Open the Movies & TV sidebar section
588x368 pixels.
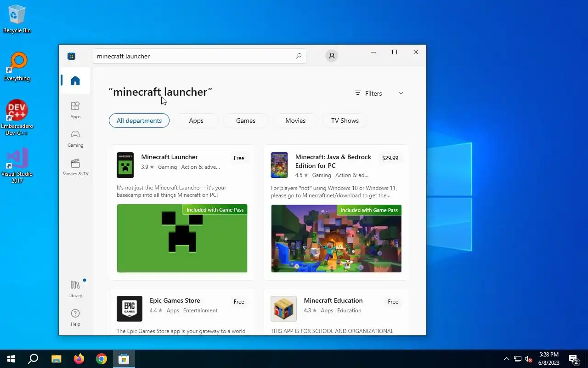tap(75, 167)
